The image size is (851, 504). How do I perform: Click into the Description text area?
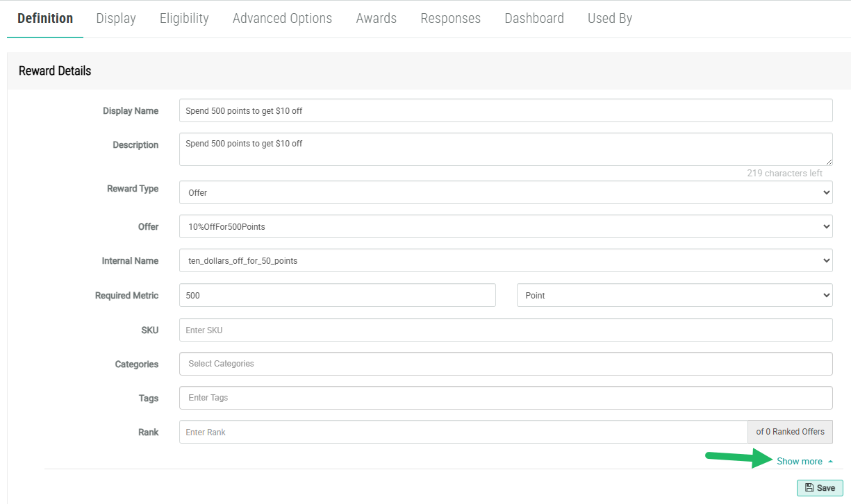(x=505, y=149)
